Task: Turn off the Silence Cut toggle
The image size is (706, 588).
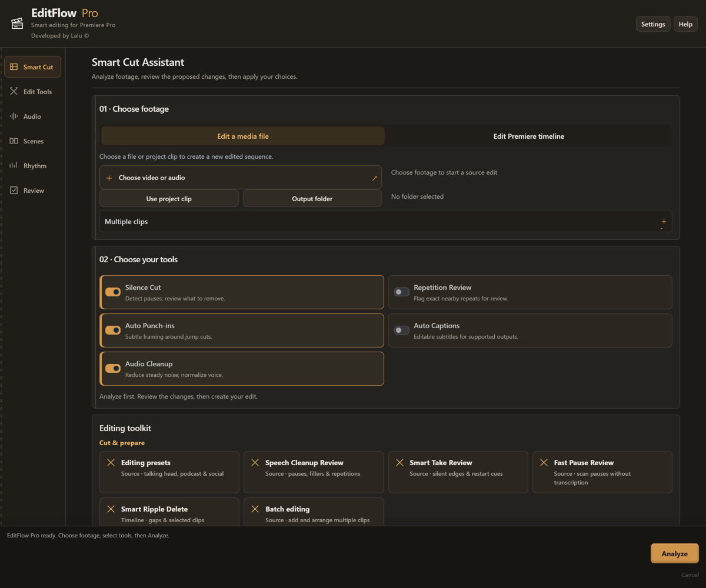Action: [x=113, y=292]
